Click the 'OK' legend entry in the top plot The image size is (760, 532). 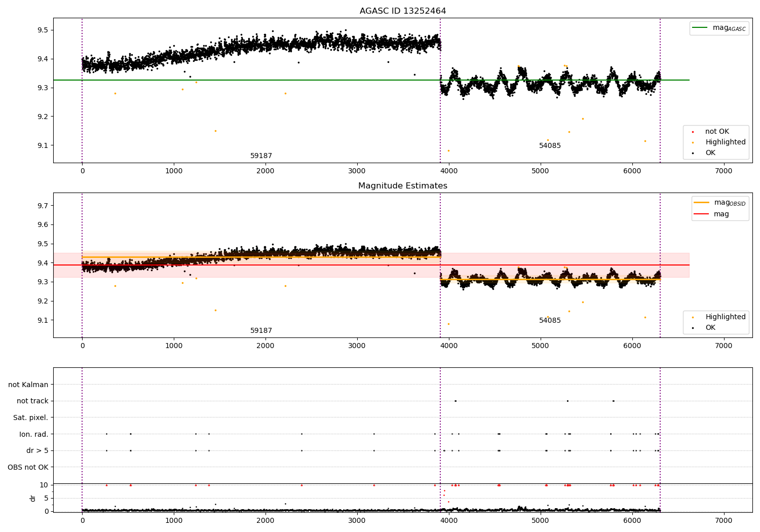pos(703,153)
